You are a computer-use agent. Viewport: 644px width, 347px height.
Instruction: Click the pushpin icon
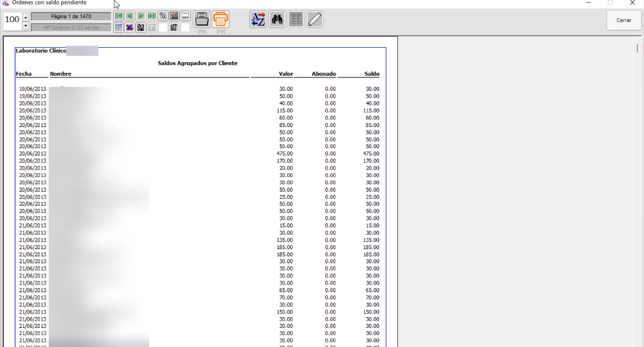coord(163,16)
